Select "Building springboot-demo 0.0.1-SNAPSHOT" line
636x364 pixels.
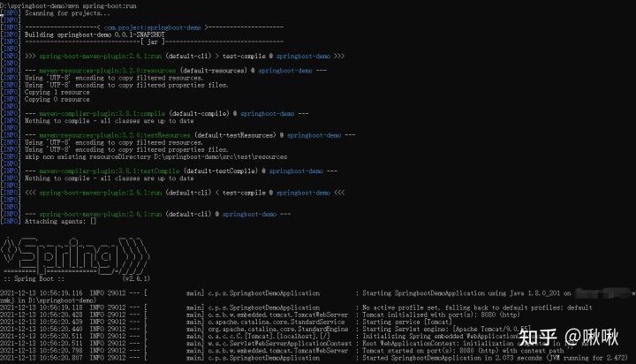[x=95, y=35]
